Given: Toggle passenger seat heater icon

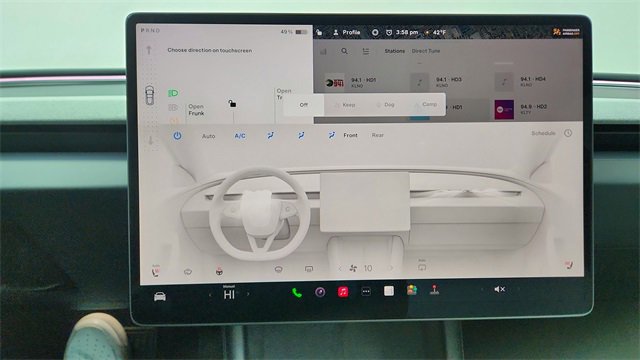Looking at the screenshot, I should pos(569,265).
